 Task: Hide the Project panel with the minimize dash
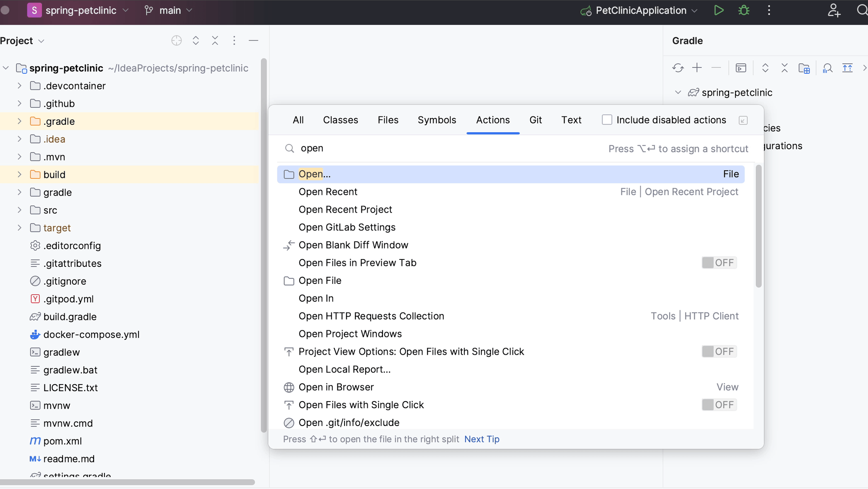(253, 41)
